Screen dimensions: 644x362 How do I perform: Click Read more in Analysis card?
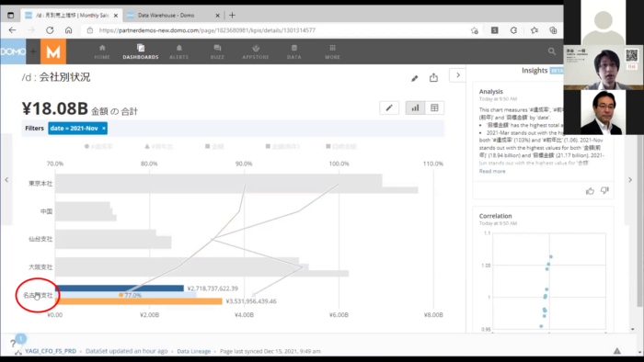[492, 172]
